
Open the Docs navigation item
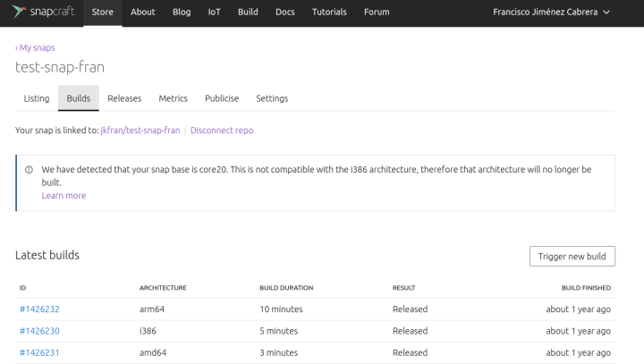pyautogui.click(x=285, y=13)
